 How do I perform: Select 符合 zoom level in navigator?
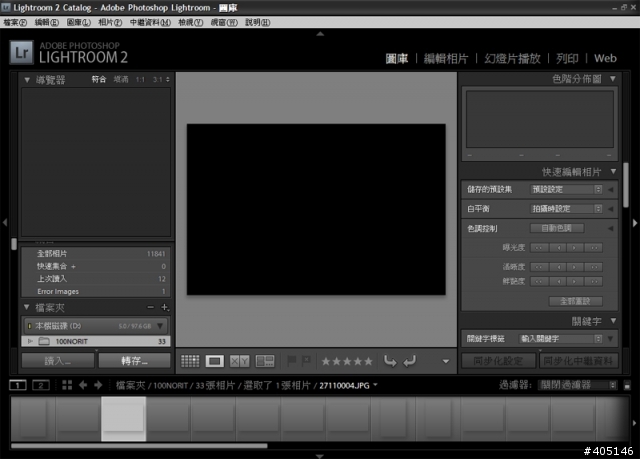[99, 80]
